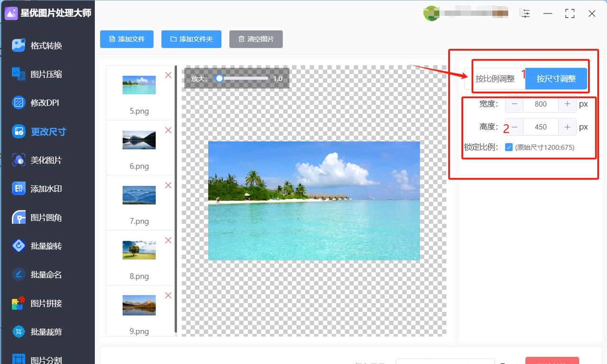Viewport: 607px width, 364px height.
Task: Click the 放大 zoom slider handle
Action: (219, 78)
